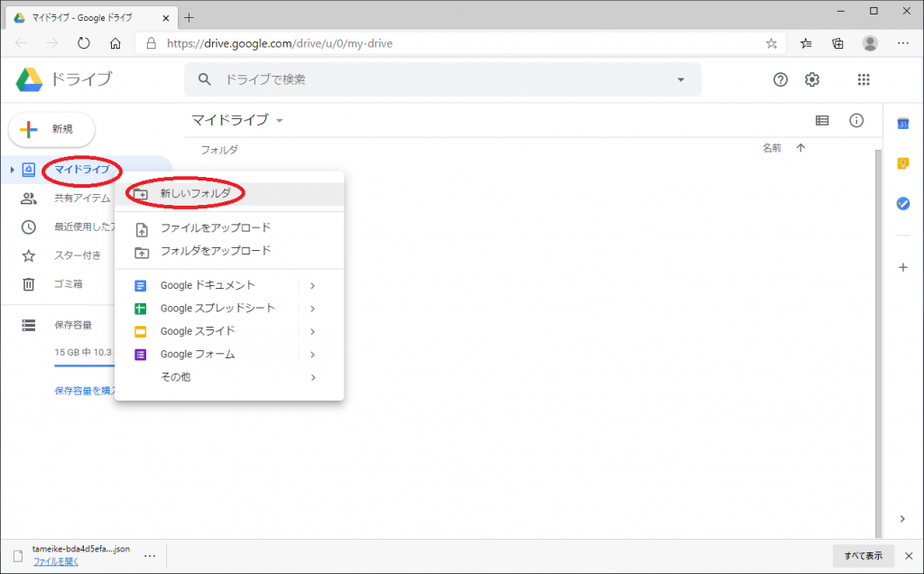Open Google Keep in the side panel

coord(902,163)
